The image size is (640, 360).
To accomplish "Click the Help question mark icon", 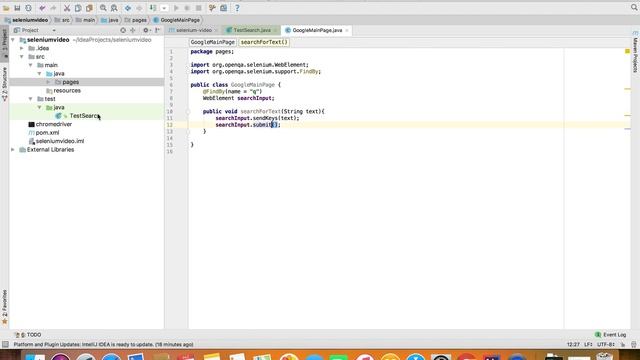I will tap(237, 8).
